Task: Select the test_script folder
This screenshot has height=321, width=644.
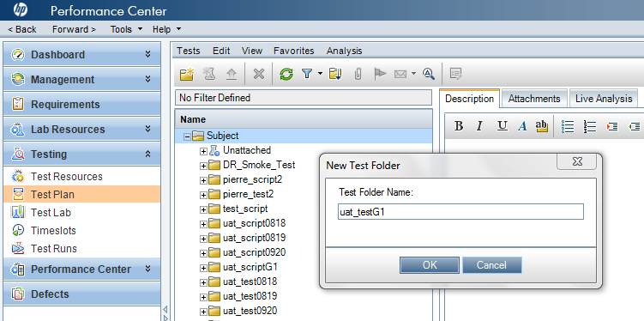Action: pos(245,209)
